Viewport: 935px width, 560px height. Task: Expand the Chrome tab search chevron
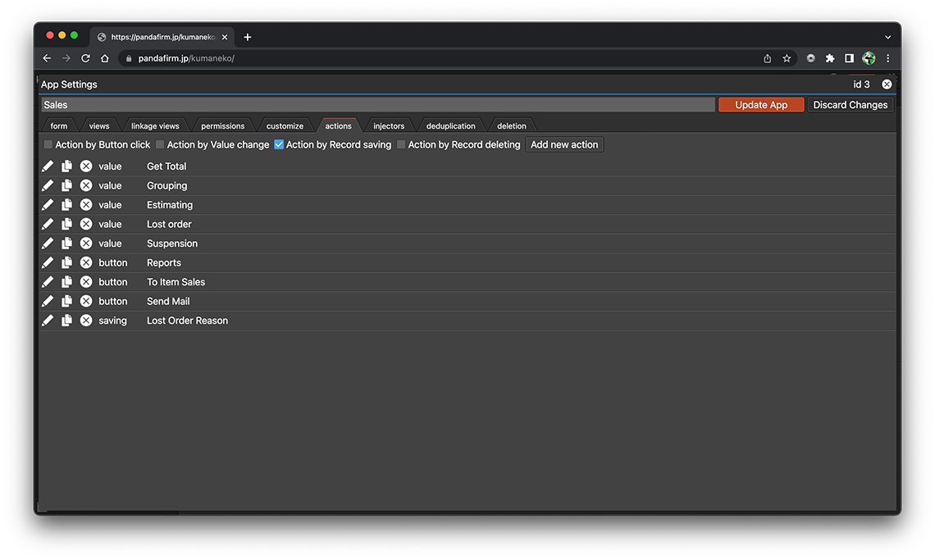[x=887, y=37]
